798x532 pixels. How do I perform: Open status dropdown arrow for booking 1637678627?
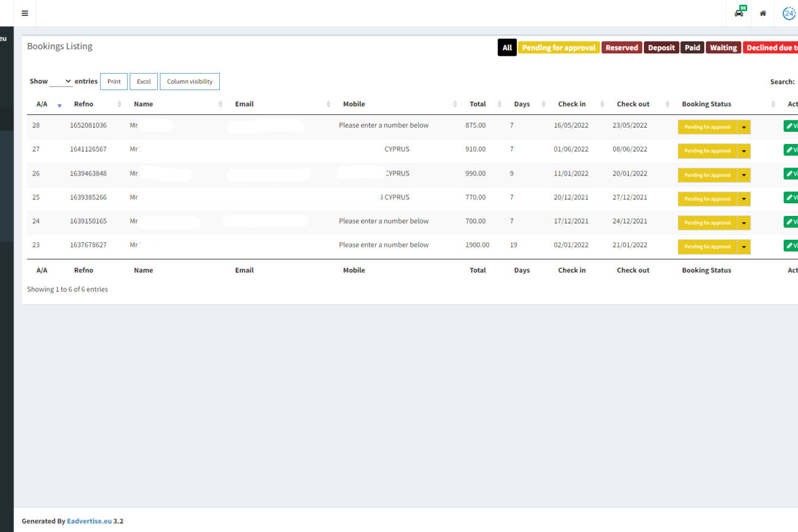(744, 247)
